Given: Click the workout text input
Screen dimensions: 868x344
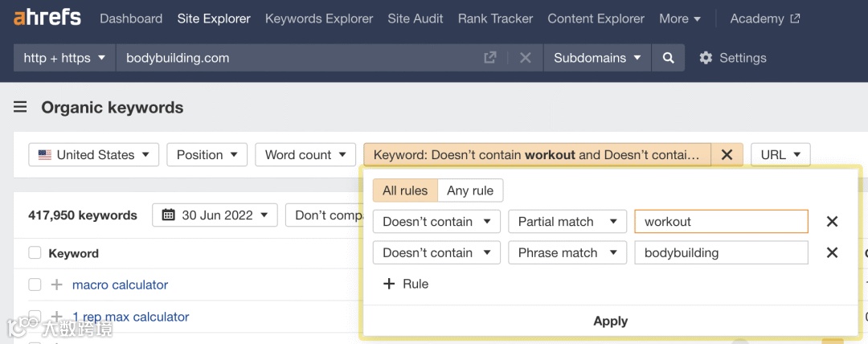Looking at the screenshot, I should point(721,222).
